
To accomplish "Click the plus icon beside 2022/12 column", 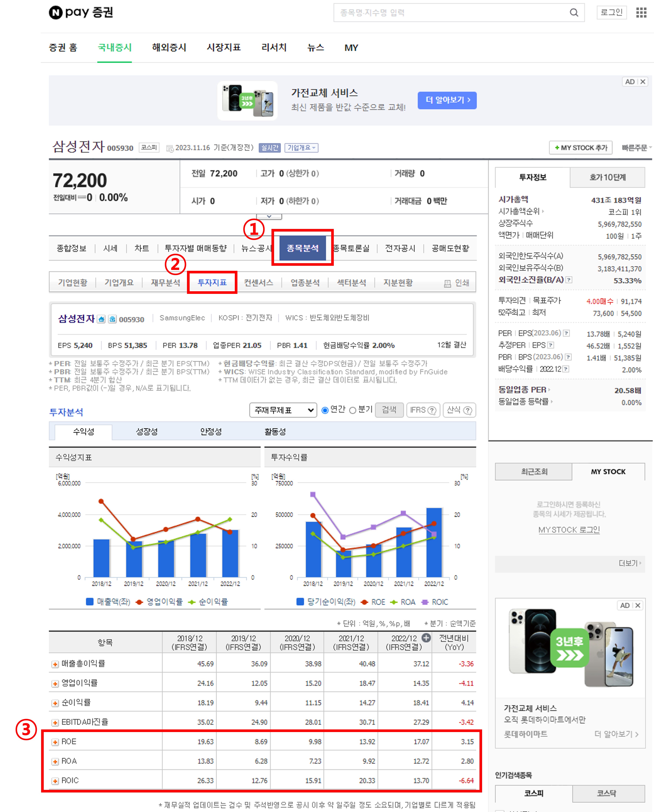I will pos(426,638).
